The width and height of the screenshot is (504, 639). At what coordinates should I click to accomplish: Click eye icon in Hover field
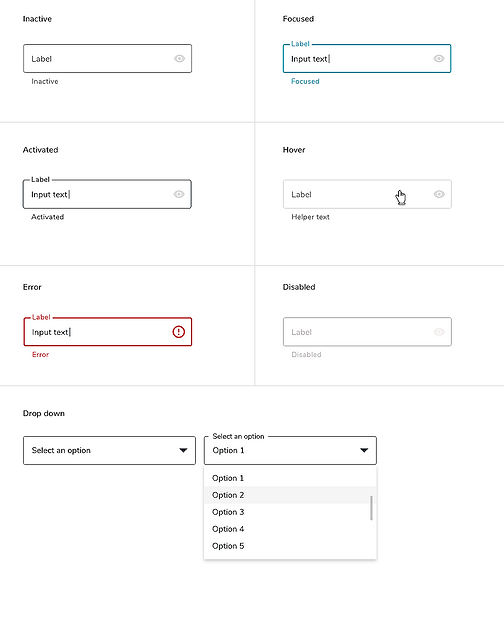coord(439,194)
